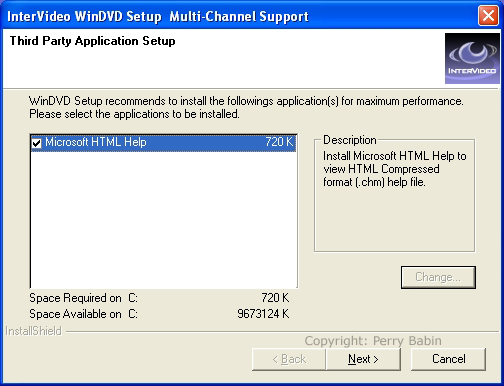Click the 9673124 K available space value
This screenshot has height=386, width=504.
pos(263,314)
